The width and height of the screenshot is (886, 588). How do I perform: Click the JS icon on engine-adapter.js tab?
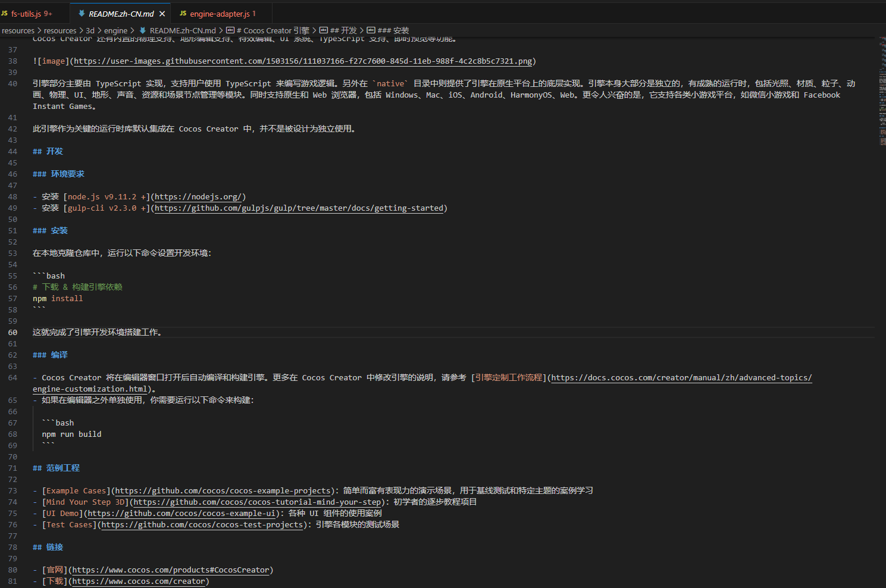tap(183, 13)
